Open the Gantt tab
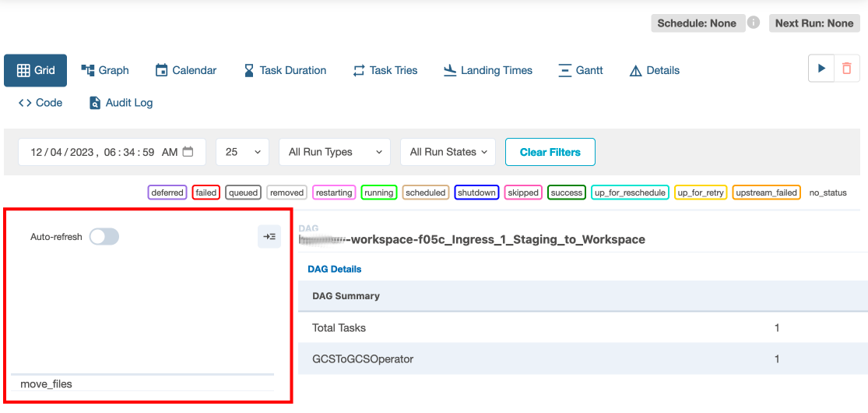 [x=580, y=70]
